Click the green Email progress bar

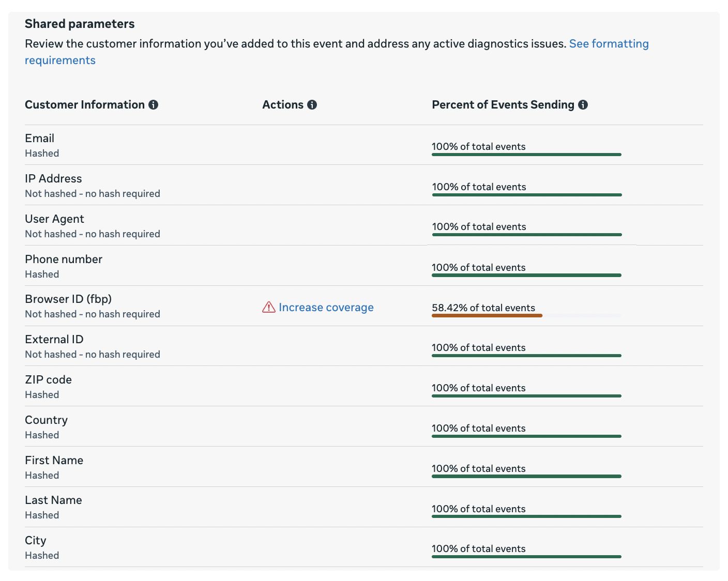(x=526, y=155)
